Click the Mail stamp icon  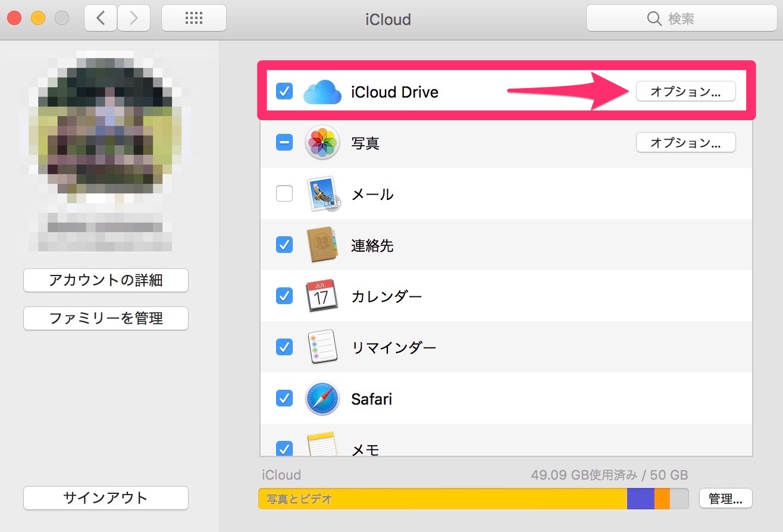click(324, 194)
